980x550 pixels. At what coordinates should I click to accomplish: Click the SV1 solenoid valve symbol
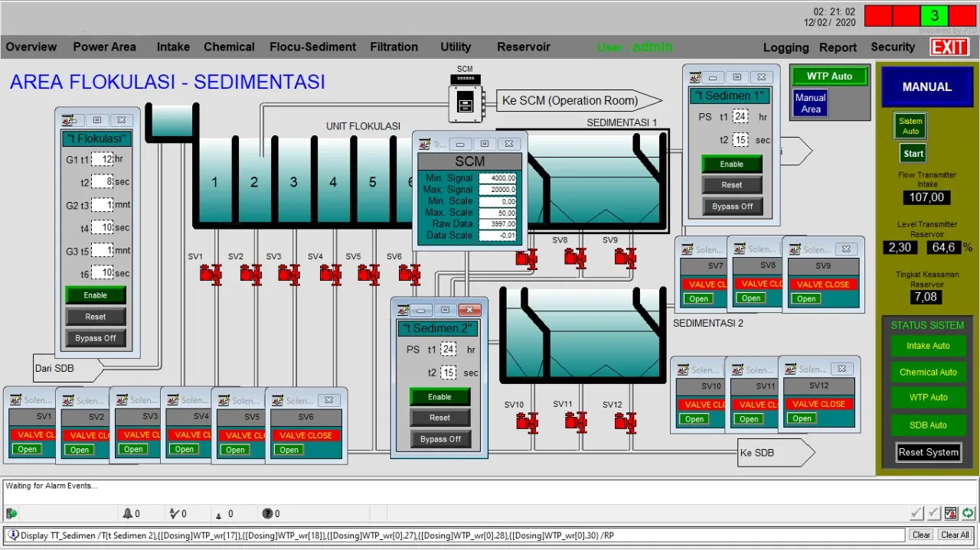tap(210, 274)
